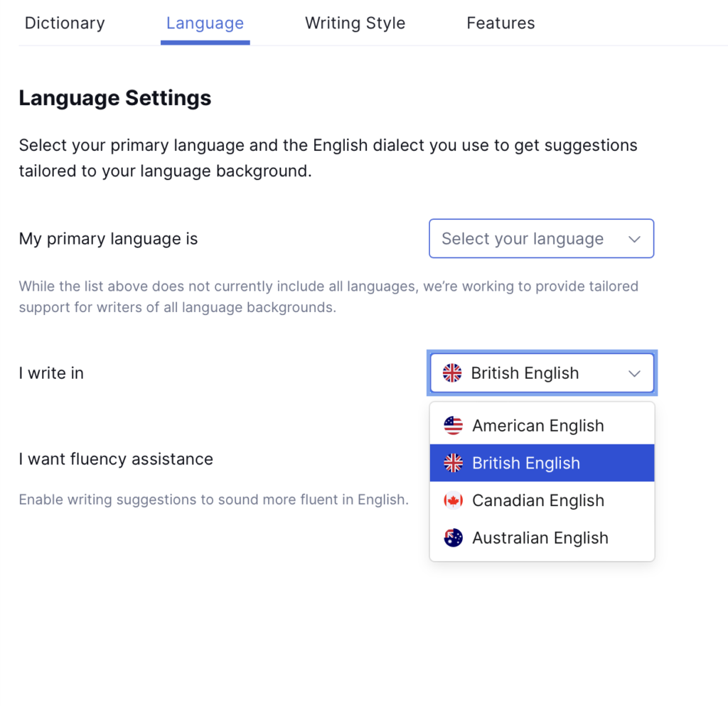Collapse the open English dialect dropdown
This screenshot has width=728, height=706.
542,373
